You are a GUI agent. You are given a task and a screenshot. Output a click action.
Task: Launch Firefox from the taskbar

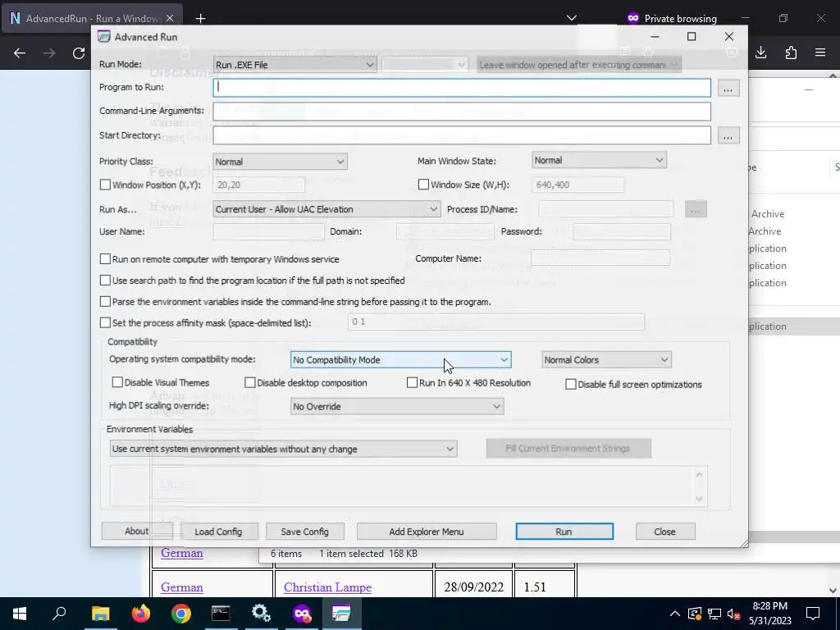click(x=141, y=614)
